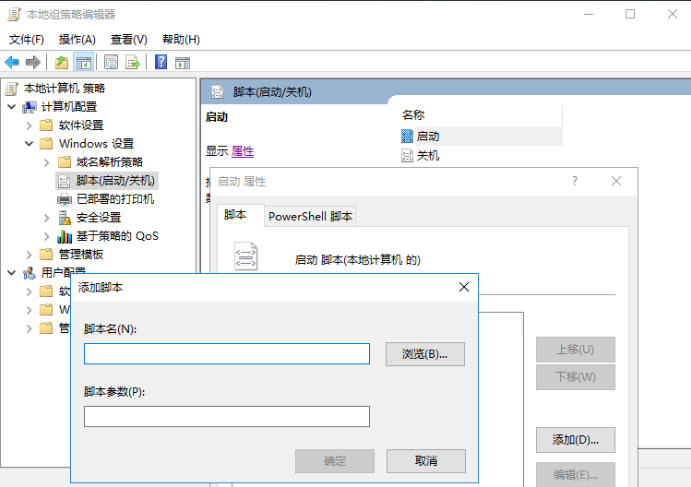The width and height of the screenshot is (691, 487).
Task: Click the Export list toolbar icon
Action: click(133, 63)
